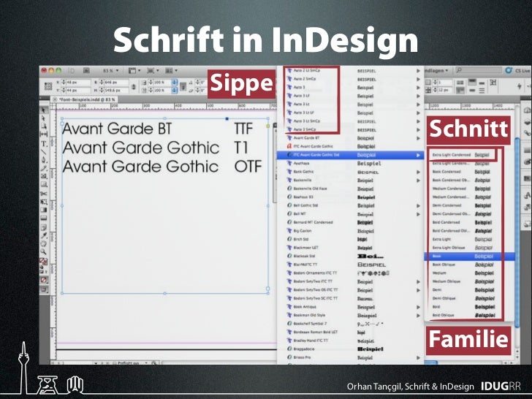This screenshot has width=532, height=399.
Task: Select the Pen tool
Action: pyautogui.click(x=44, y=159)
